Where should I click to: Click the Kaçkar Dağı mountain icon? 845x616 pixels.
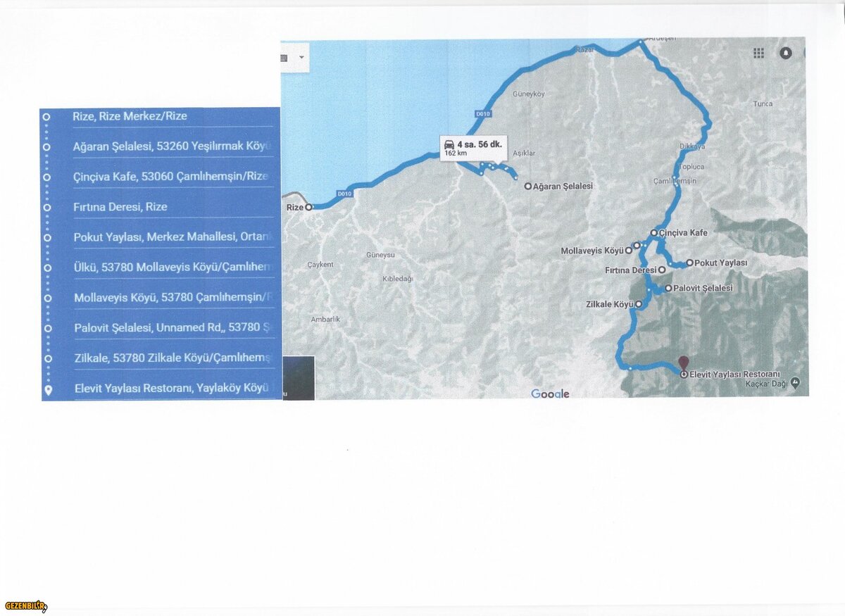[795, 382]
